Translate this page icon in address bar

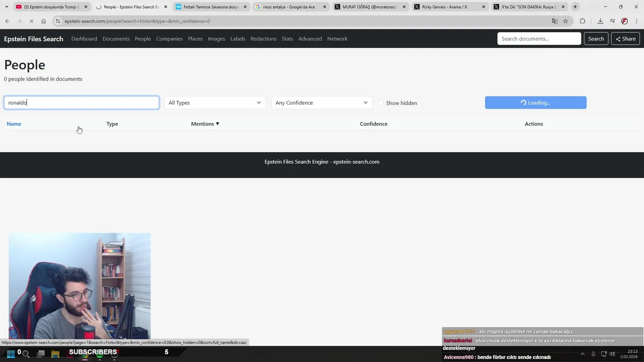(554, 21)
